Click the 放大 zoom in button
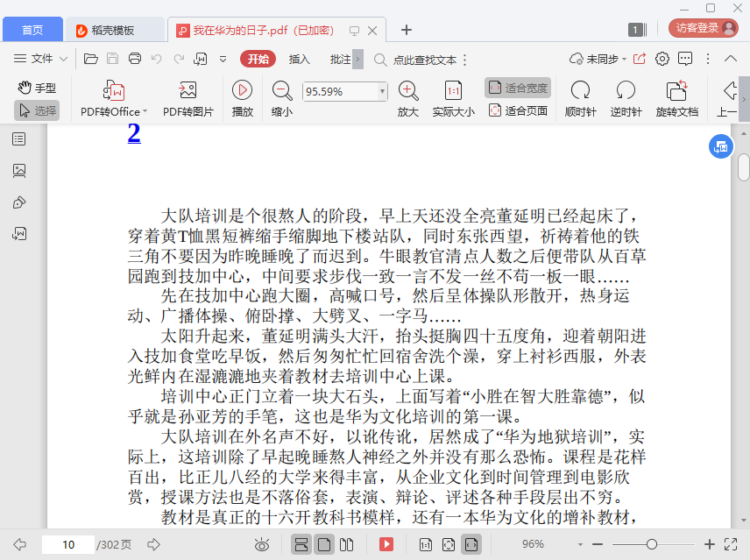This screenshot has height=560, width=750. (408, 98)
